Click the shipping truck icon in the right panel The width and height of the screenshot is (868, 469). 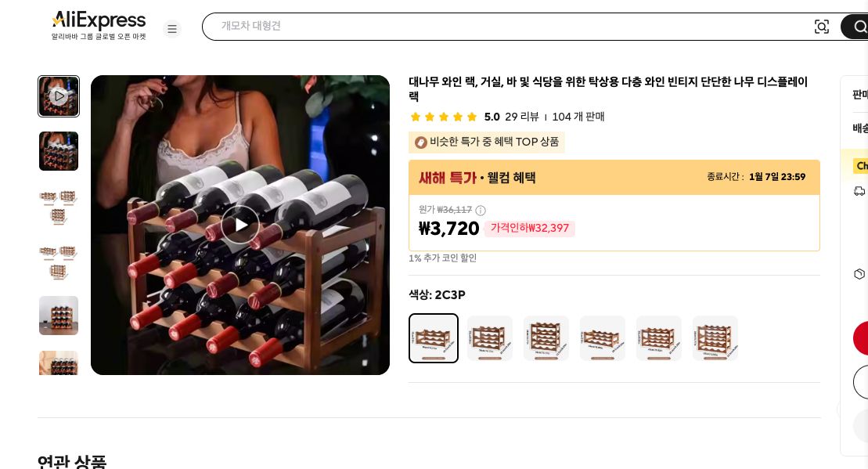(859, 191)
